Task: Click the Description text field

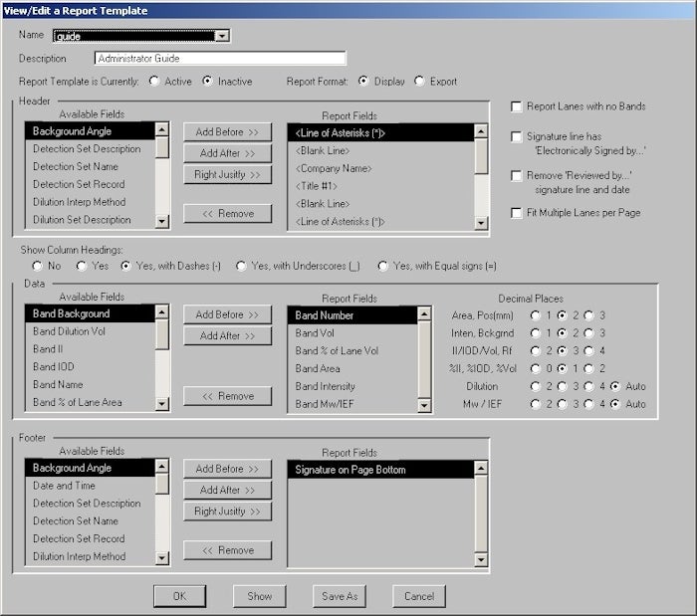Action: [220, 59]
